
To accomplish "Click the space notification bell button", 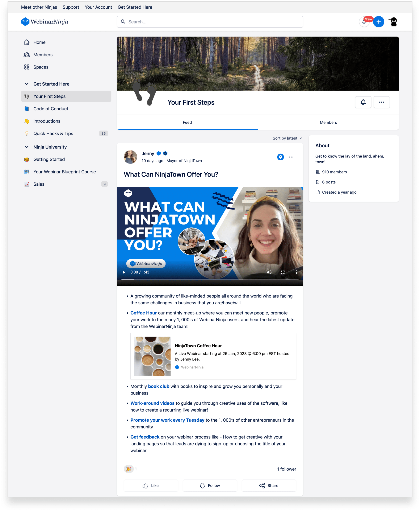I will [363, 102].
